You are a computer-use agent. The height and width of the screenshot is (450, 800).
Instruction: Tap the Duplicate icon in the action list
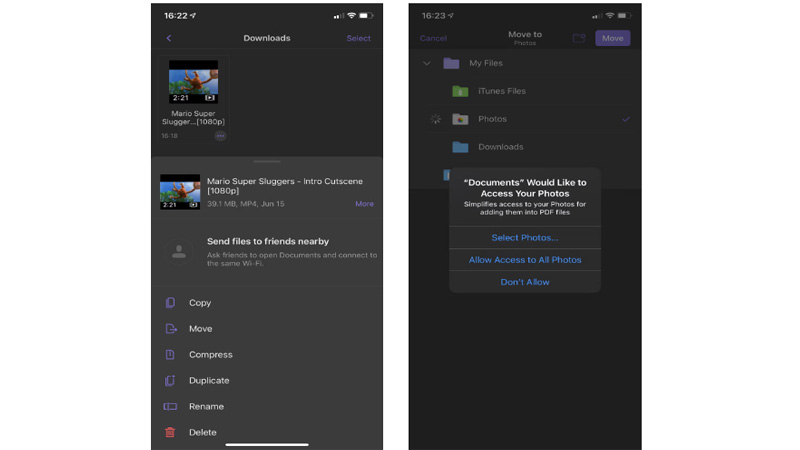coord(170,381)
